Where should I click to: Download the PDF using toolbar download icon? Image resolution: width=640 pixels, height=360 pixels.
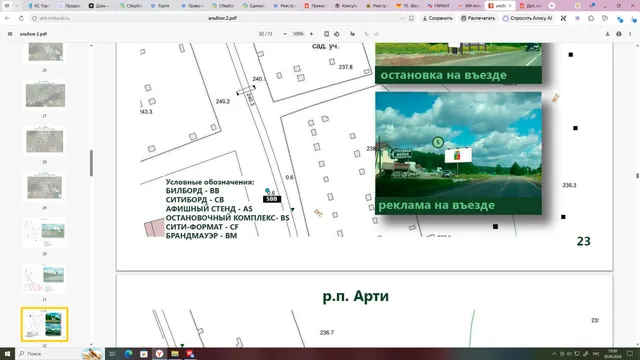tap(607, 34)
